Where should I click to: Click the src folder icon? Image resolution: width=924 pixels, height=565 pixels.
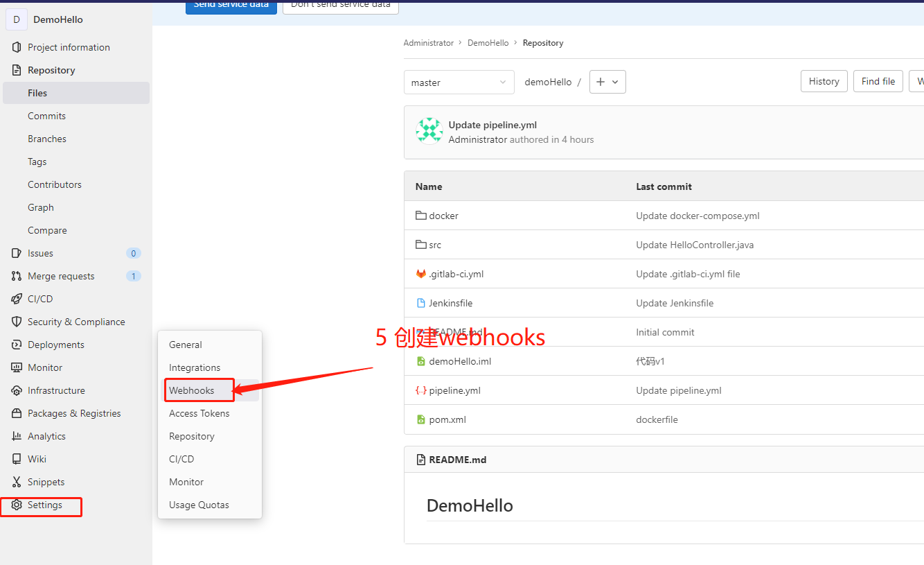420,245
